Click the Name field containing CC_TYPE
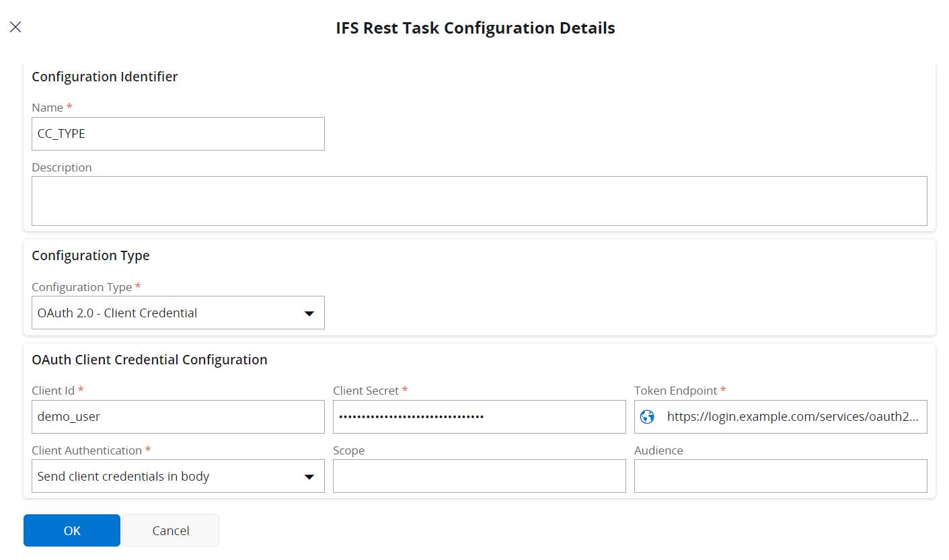The width and height of the screenshot is (949, 560). pos(178,134)
